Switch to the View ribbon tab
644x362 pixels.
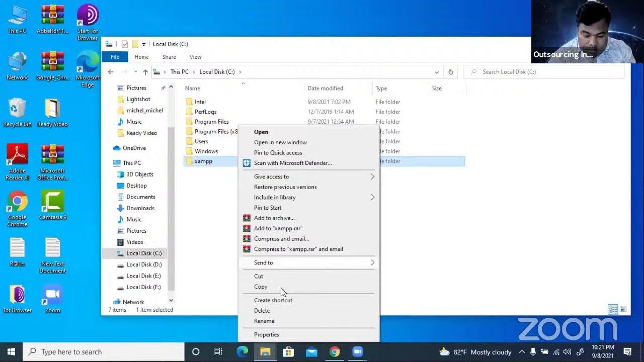click(x=195, y=57)
